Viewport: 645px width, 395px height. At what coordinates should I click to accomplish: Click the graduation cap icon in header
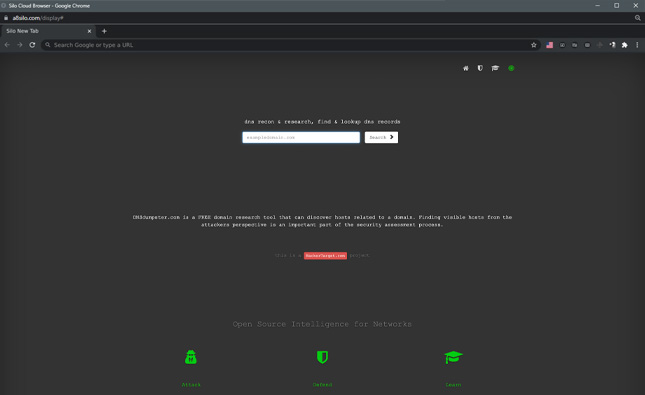point(495,68)
